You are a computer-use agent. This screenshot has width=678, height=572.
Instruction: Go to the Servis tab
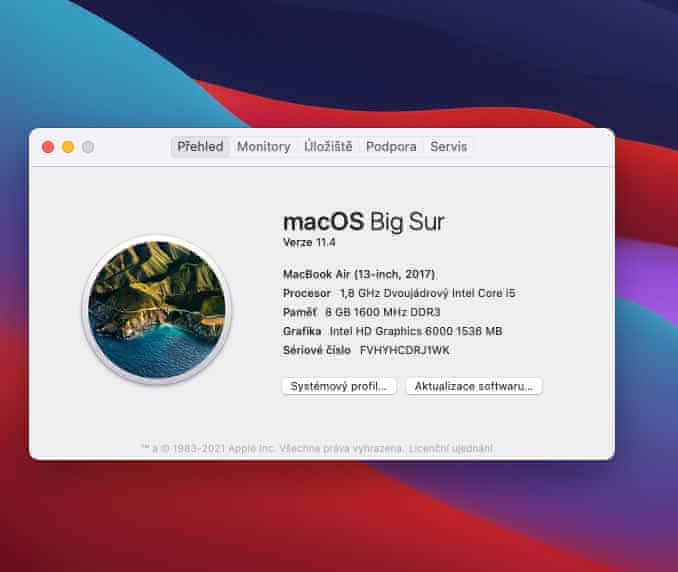tap(448, 147)
